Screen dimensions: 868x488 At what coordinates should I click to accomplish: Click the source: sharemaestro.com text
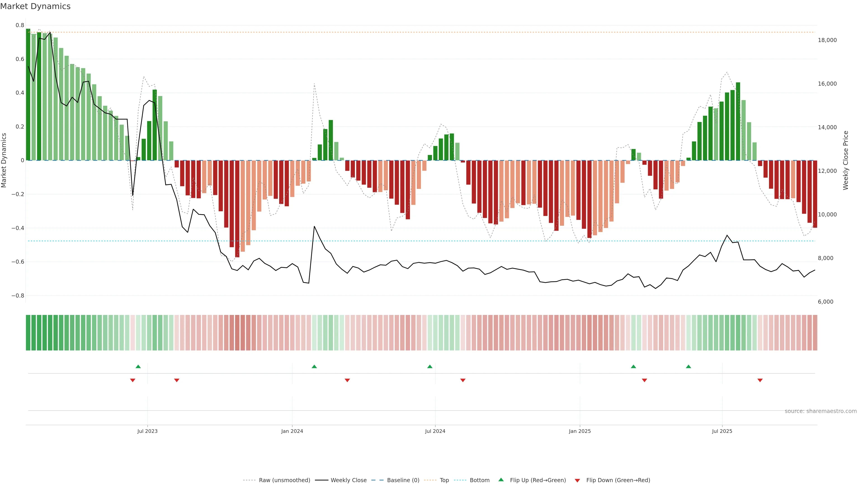coord(821,411)
